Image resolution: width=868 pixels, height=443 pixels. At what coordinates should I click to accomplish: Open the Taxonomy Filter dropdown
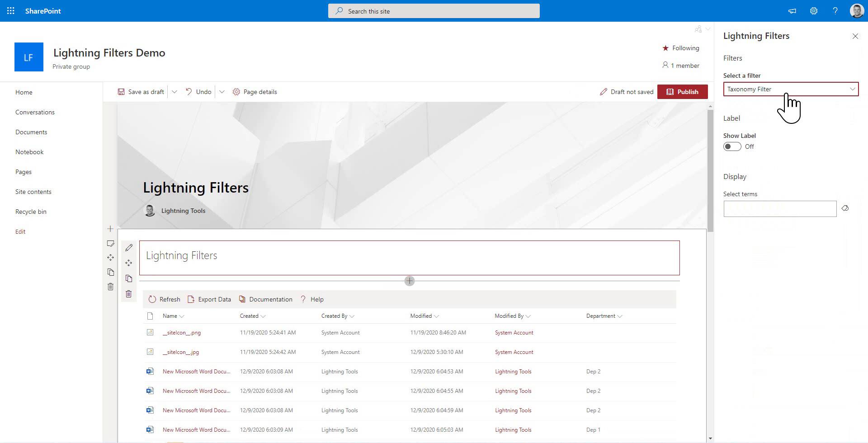(x=791, y=89)
